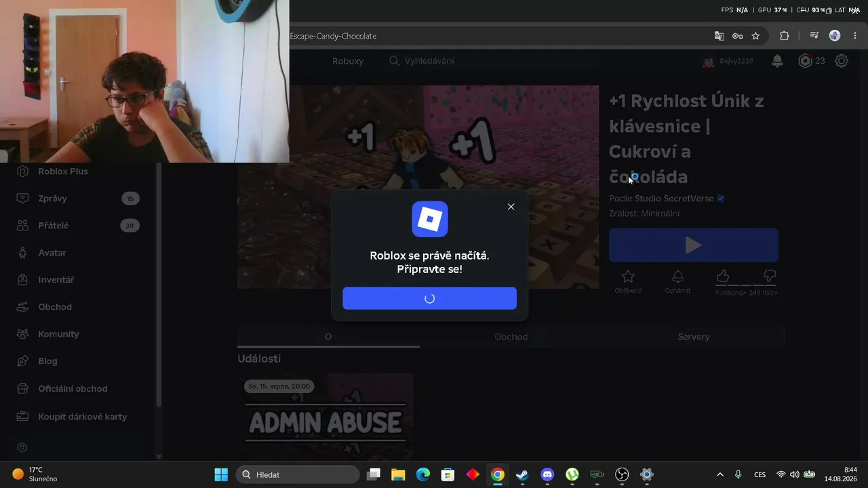Click the Oficiální obchod sidebar icon
Screen dimensions: 868x488
[23, 388]
